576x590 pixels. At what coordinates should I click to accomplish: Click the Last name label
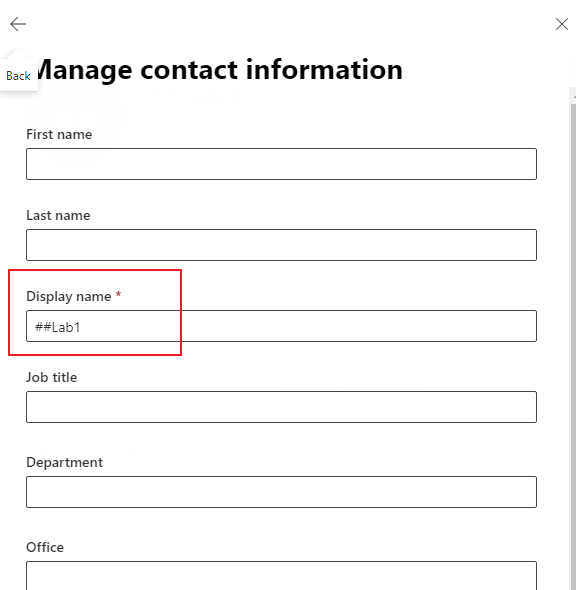[58, 215]
